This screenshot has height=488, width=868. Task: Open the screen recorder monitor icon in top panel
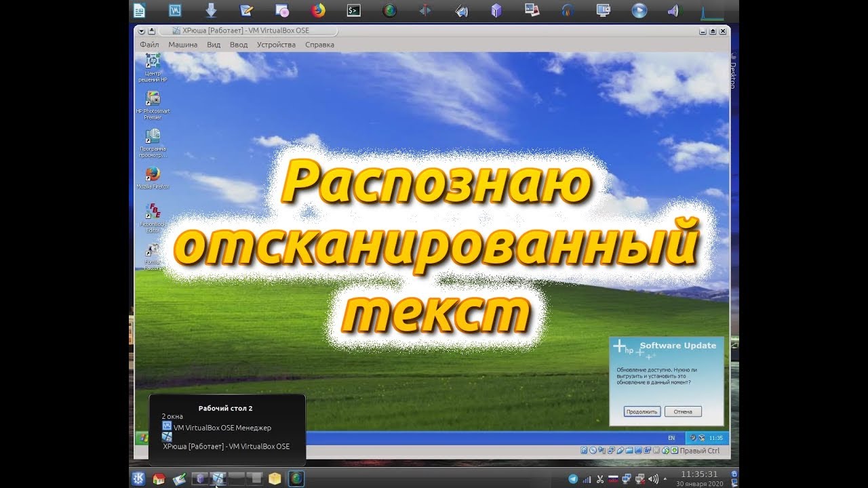click(x=604, y=10)
